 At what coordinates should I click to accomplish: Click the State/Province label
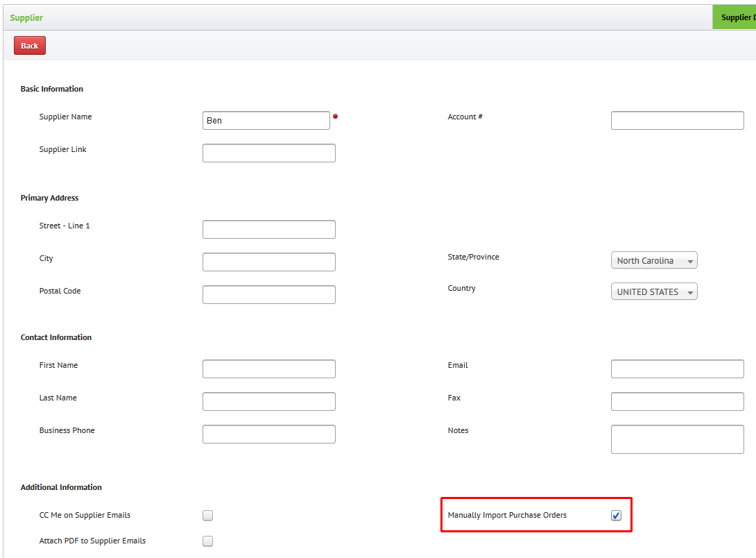coord(474,257)
